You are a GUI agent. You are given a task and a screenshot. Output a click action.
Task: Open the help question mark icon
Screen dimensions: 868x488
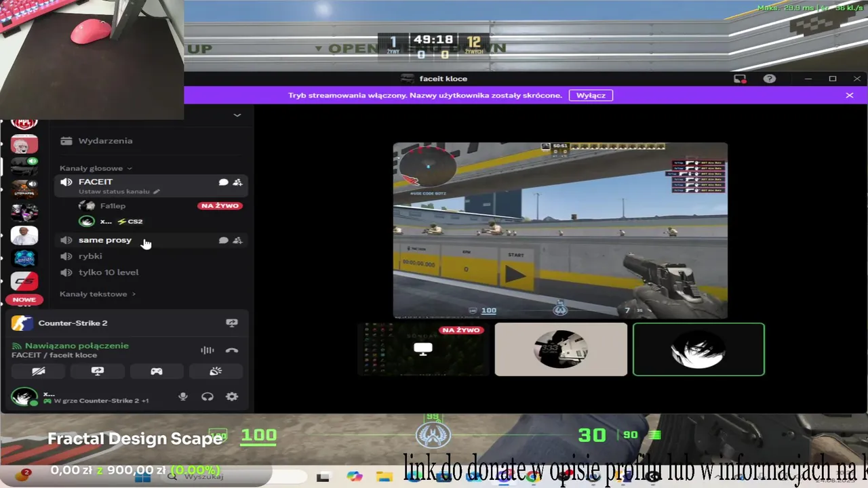pyautogui.click(x=769, y=79)
